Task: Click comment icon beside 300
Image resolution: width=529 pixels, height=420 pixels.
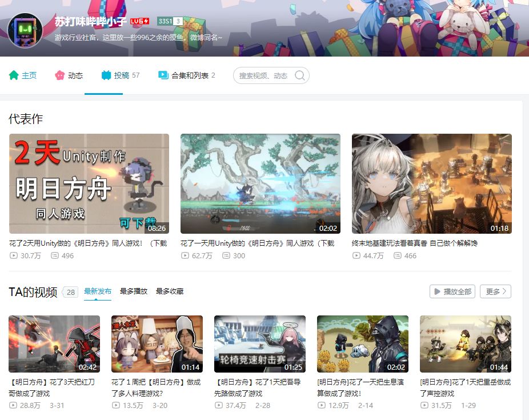Action: pyautogui.click(x=226, y=255)
